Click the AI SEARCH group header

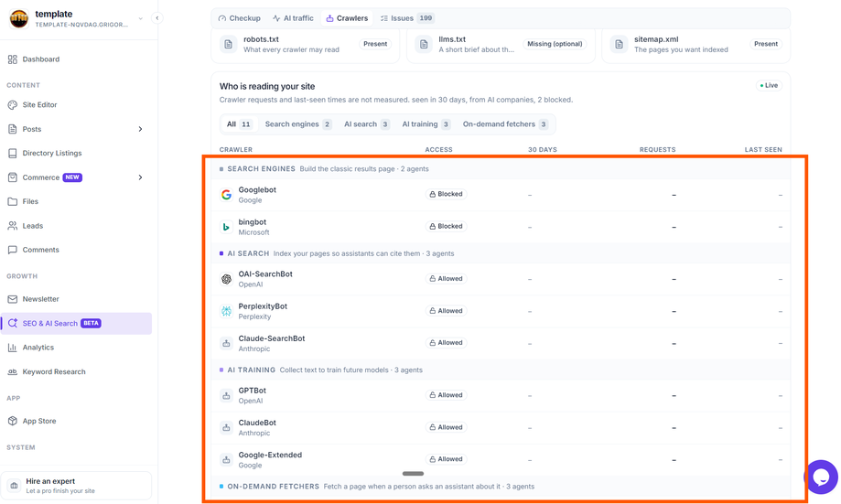[x=501, y=253]
